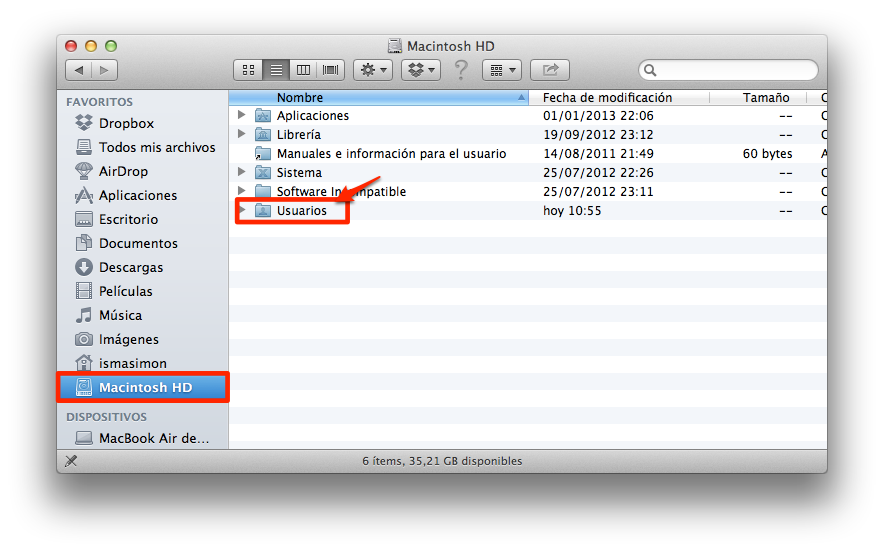Screen dimensions: 884x552
Task: Click the date 25/07/2012 23:11
Action: (x=598, y=192)
